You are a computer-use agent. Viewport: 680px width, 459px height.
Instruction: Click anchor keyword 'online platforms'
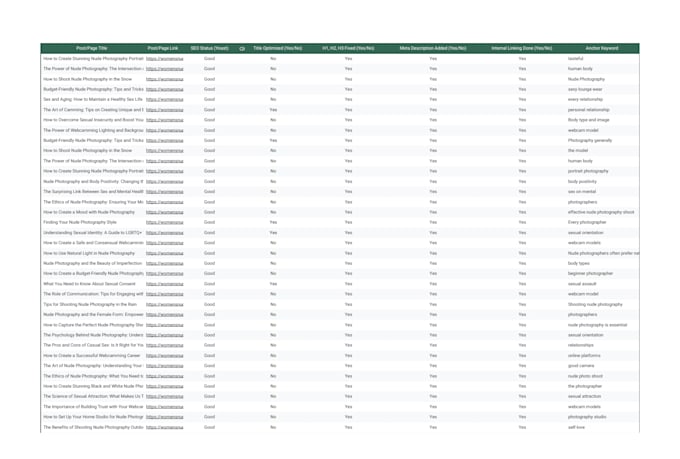point(584,356)
